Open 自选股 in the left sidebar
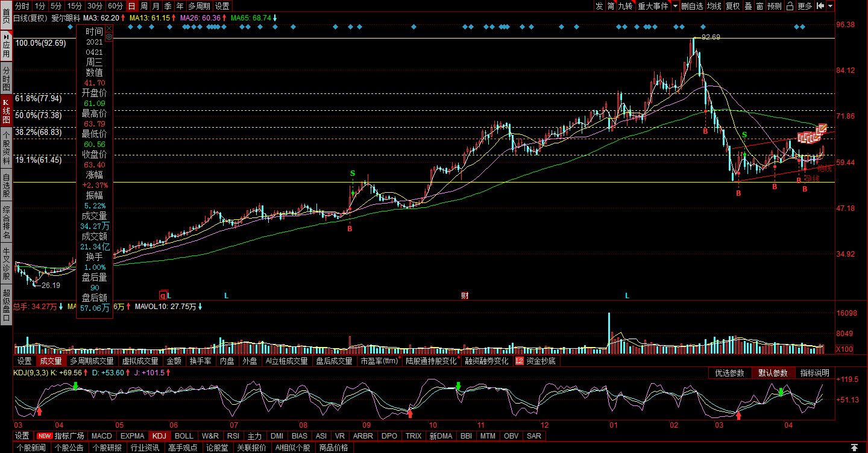Viewport: 868px width, 453px height. click(6, 186)
